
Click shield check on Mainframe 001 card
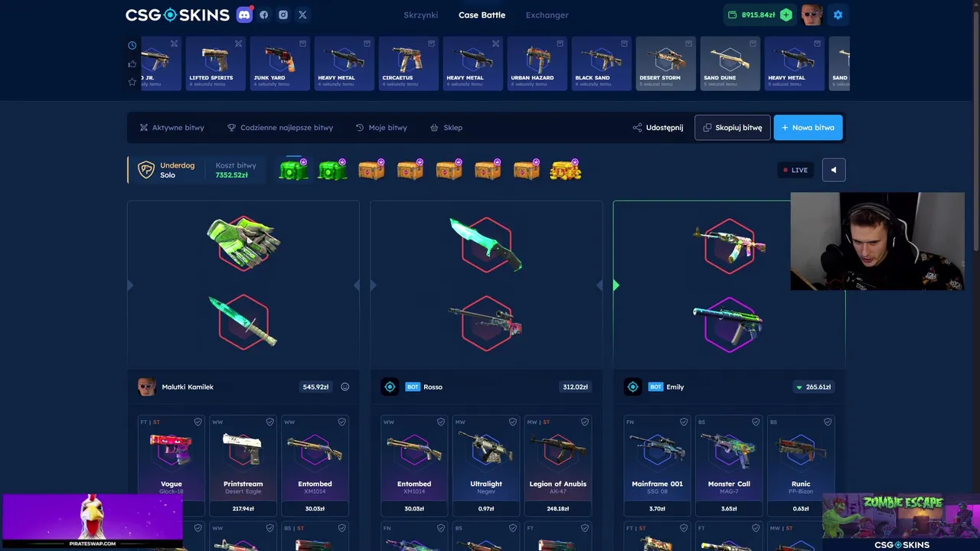[x=684, y=422]
